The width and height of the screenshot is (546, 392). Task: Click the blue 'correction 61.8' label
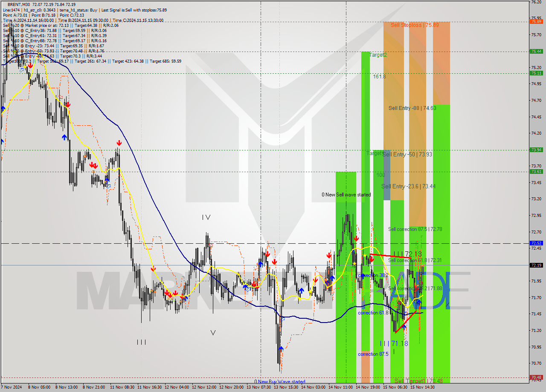373,313
